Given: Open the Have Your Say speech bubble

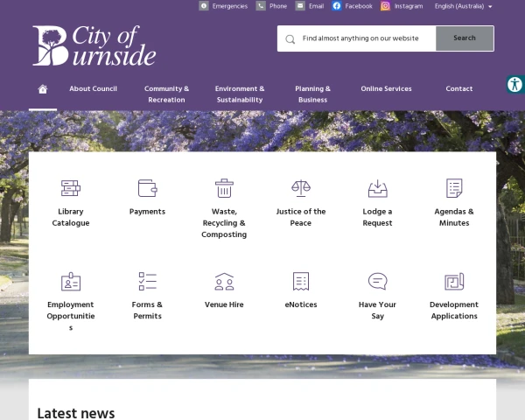Looking at the screenshot, I should [377, 282].
